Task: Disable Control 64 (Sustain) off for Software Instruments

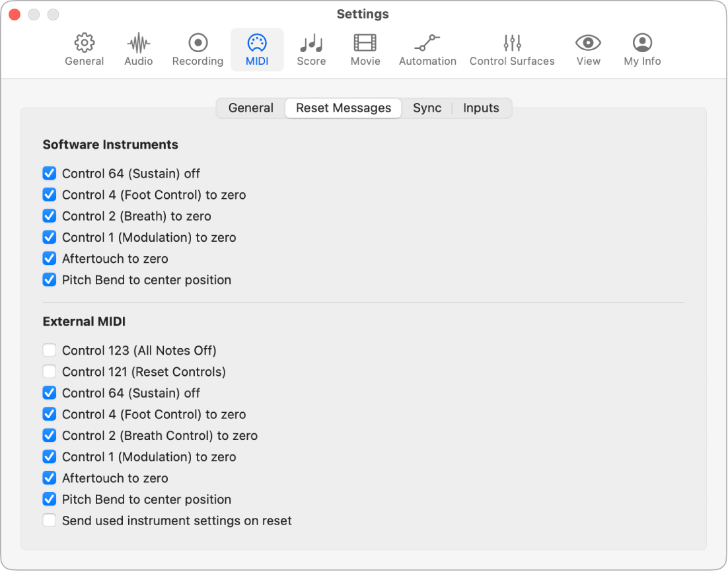Action: [x=50, y=173]
